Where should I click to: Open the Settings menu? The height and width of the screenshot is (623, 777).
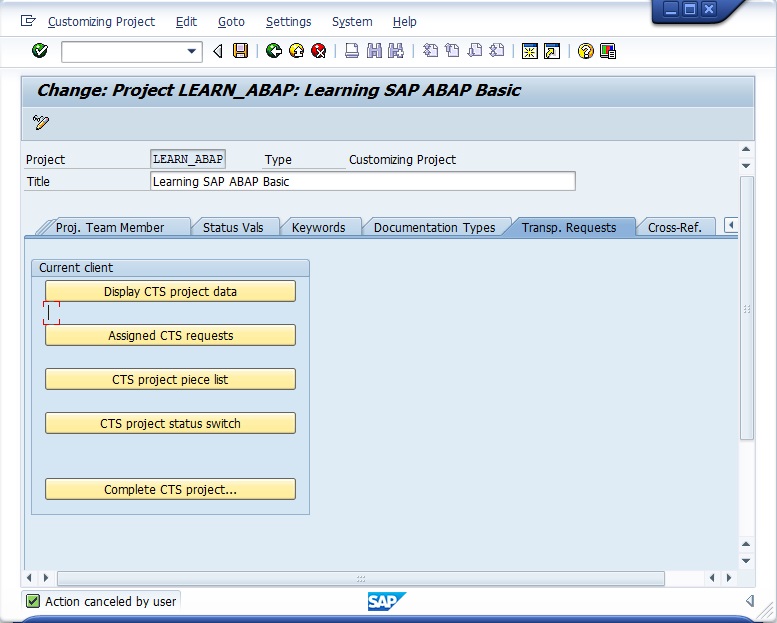click(x=288, y=22)
